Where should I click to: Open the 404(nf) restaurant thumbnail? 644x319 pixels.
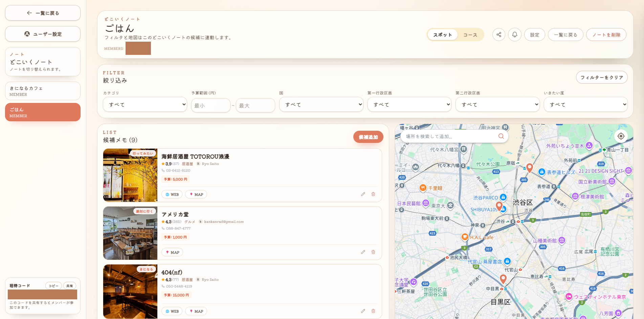click(x=130, y=291)
